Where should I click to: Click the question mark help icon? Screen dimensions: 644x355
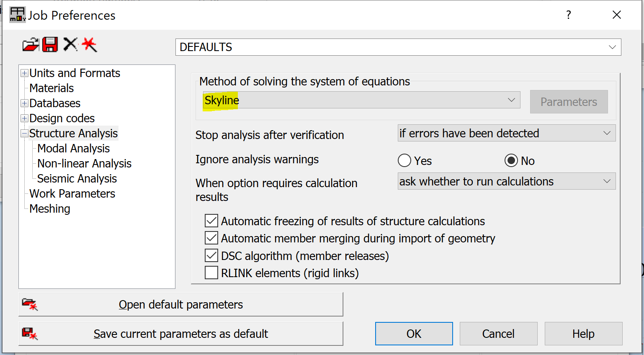(568, 15)
